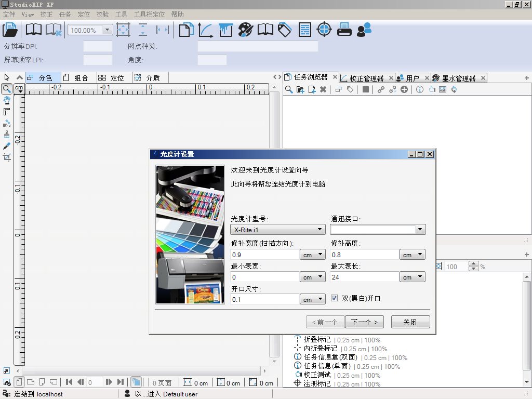This screenshot has height=399, width=532.
Task: Open the 100.00% zoom level dropdown
Action: pos(107,30)
